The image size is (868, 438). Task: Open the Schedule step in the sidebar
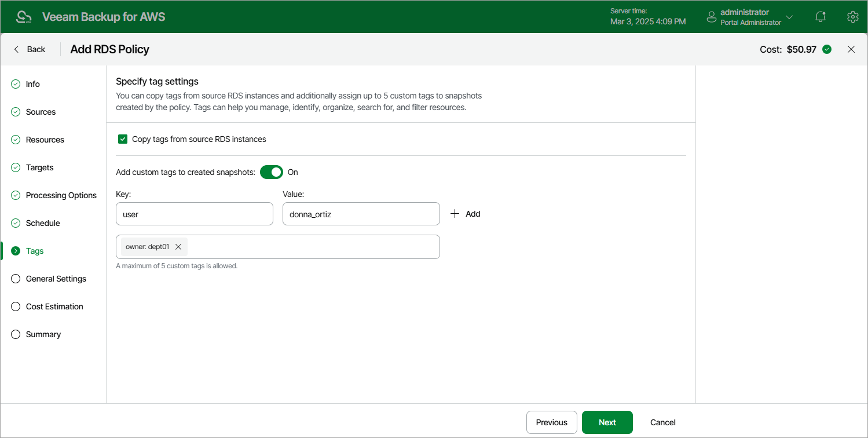coord(42,223)
